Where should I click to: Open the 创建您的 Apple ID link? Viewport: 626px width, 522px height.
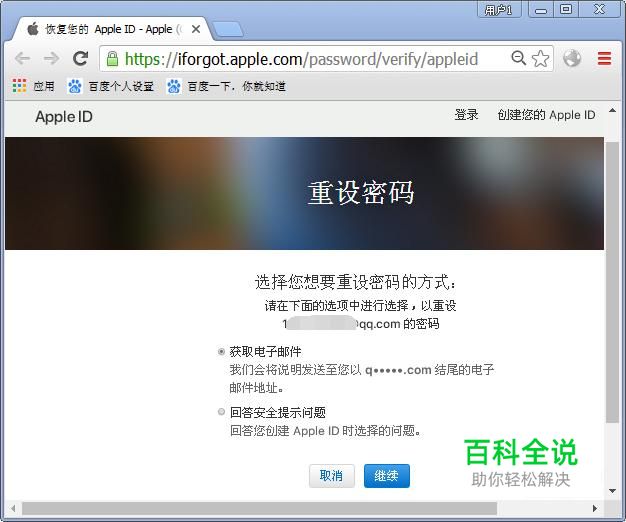546,115
